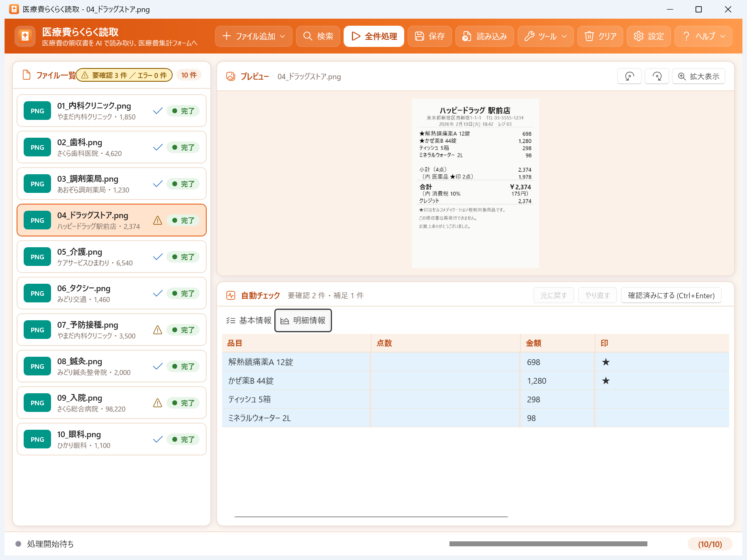This screenshot has height=560, width=747.
Task: Click the 元に戻す undo button
Action: (x=554, y=295)
